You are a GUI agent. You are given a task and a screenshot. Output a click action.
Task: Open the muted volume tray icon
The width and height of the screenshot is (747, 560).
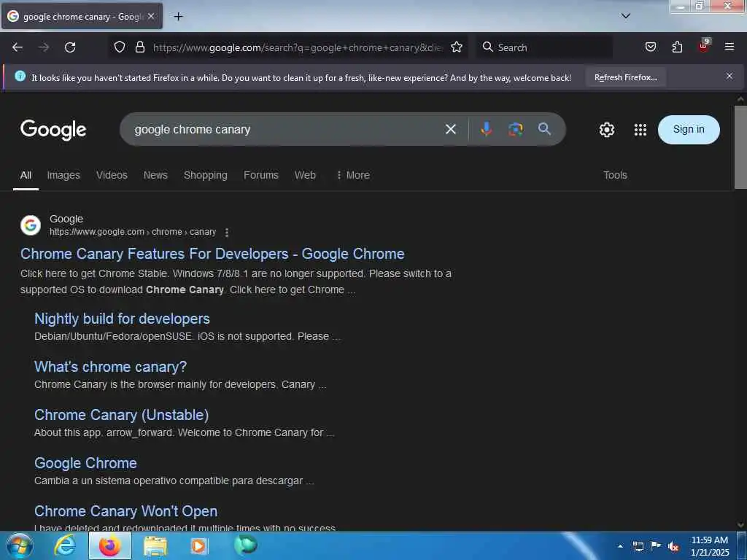point(673,546)
